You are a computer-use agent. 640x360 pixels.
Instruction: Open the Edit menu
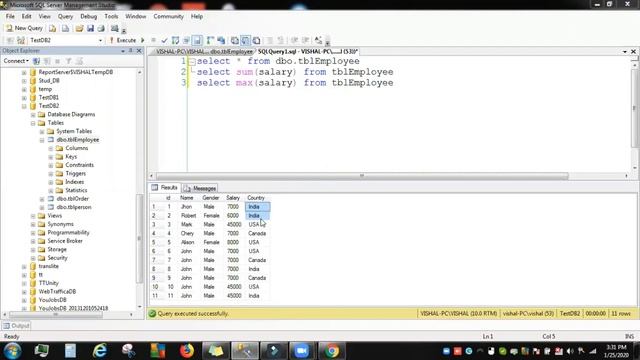[x=27, y=16]
